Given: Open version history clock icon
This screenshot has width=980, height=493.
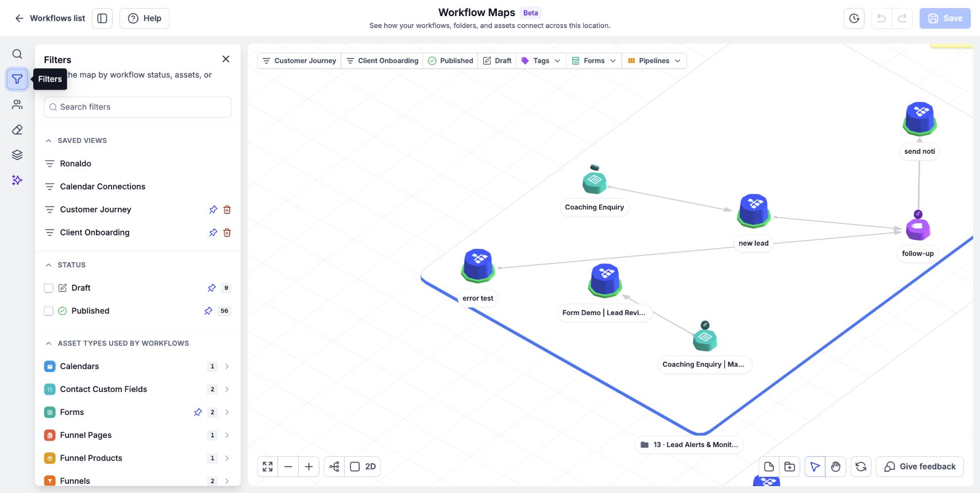Looking at the screenshot, I should [854, 18].
